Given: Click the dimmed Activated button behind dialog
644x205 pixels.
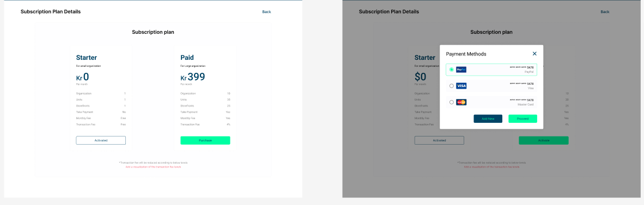Looking at the screenshot, I should [439, 140].
